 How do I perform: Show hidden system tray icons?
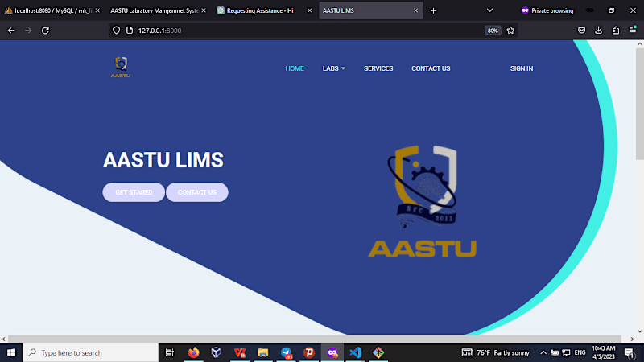coord(543,352)
